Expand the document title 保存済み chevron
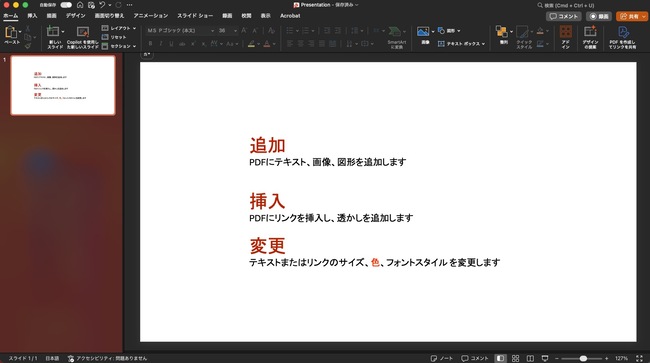The image size is (650, 363). [357, 5]
